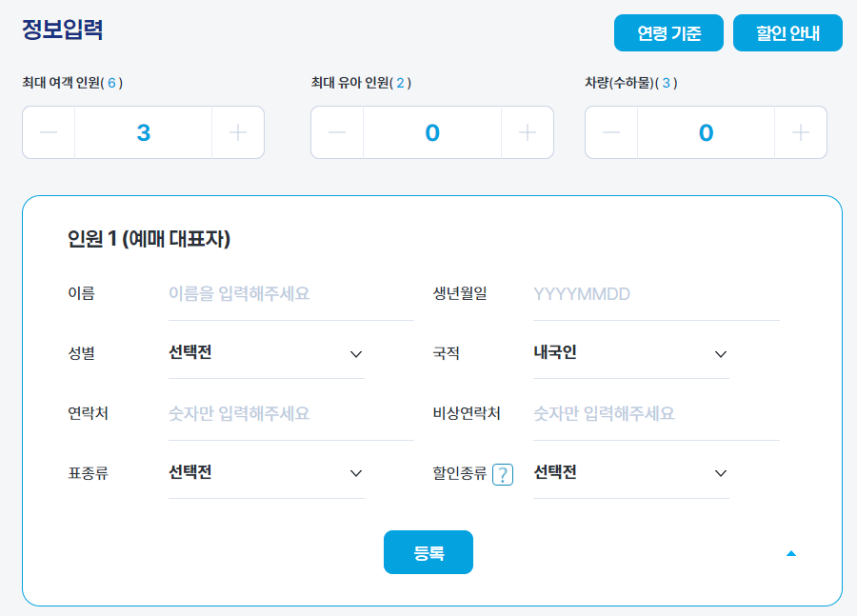Click the 연령 기준 button

pos(668,31)
